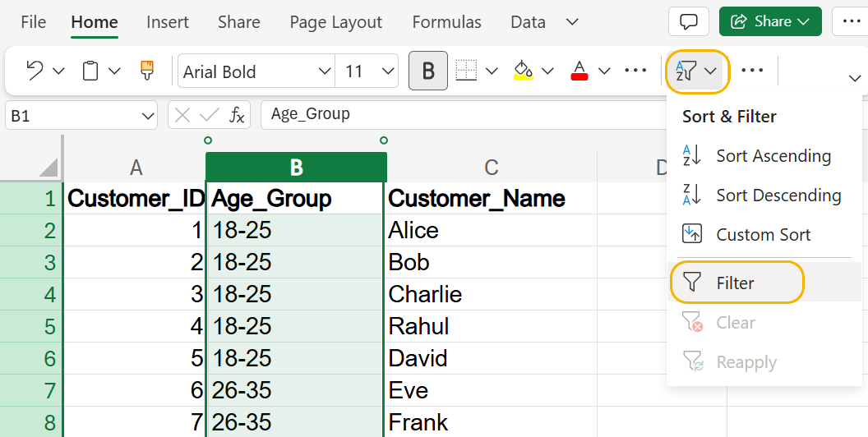Select column B header
This screenshot has height=437, width=868.
296,168
